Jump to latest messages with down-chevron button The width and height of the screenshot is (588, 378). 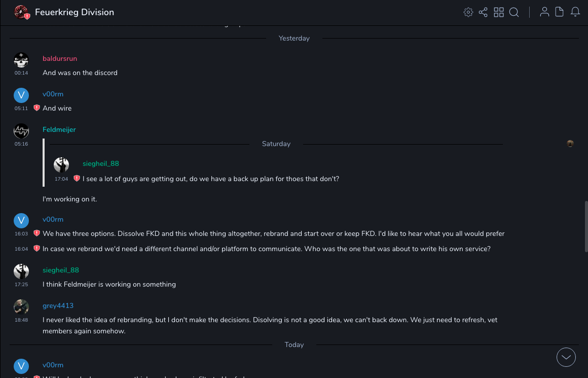coord(566,357)
